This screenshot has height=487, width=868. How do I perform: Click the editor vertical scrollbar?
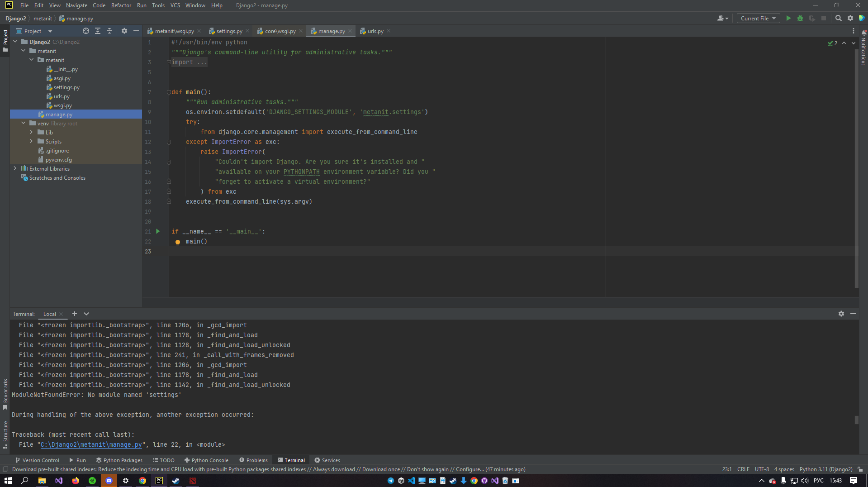tap(856, 167)
